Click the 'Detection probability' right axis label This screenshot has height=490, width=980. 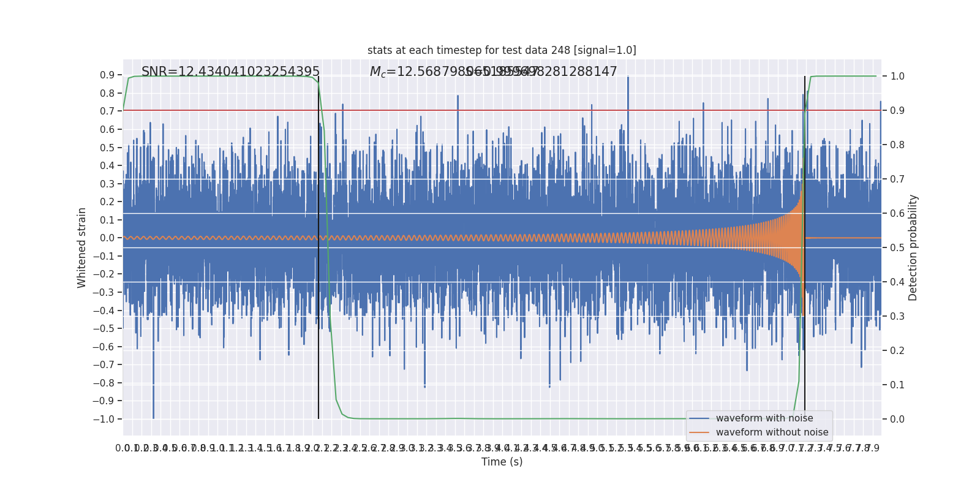(913, 247)
